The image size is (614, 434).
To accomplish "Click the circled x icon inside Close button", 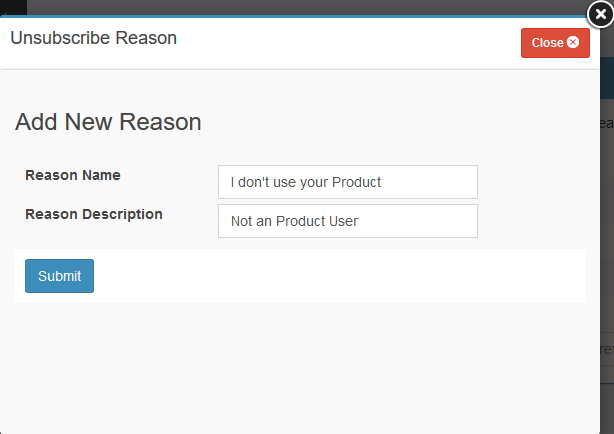I will [573, 43].
